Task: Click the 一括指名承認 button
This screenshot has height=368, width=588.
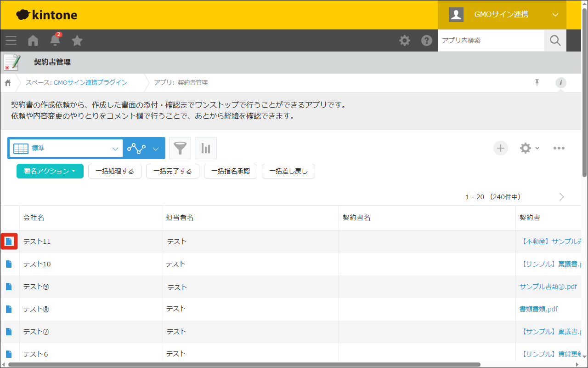Action: tap(231, 171)
